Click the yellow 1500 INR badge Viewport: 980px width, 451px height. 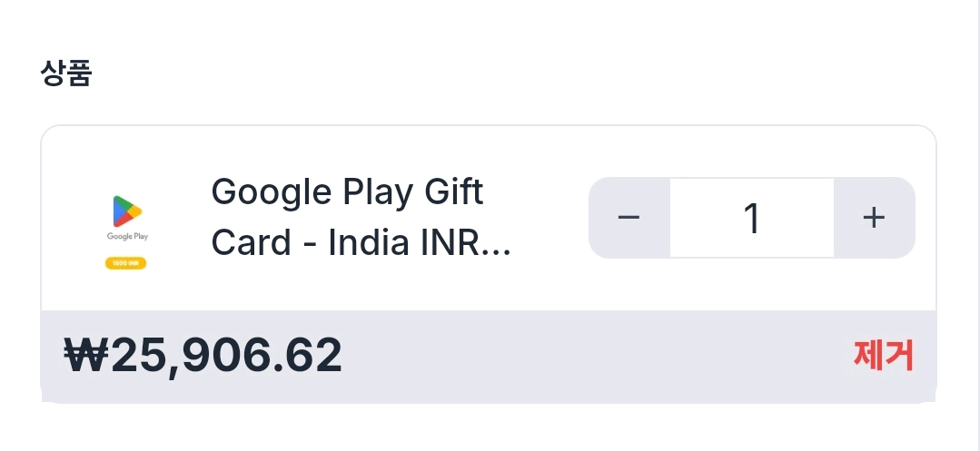(x=127, y=263)
